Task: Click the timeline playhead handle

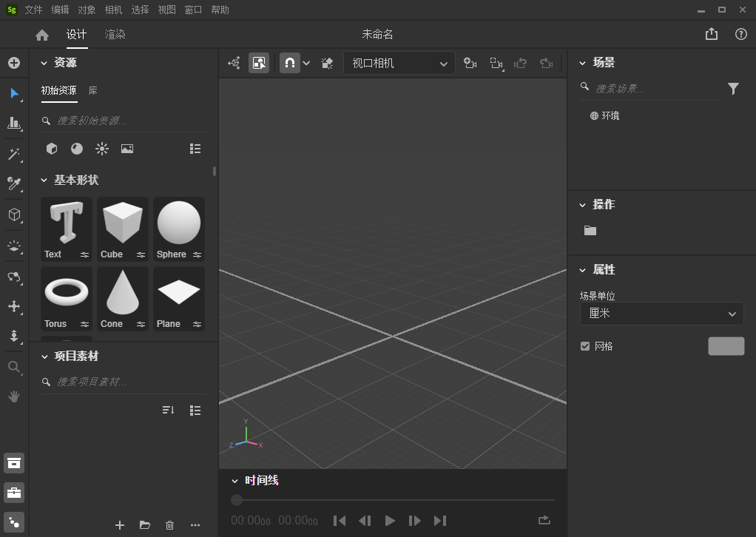Action: (236, 500)
